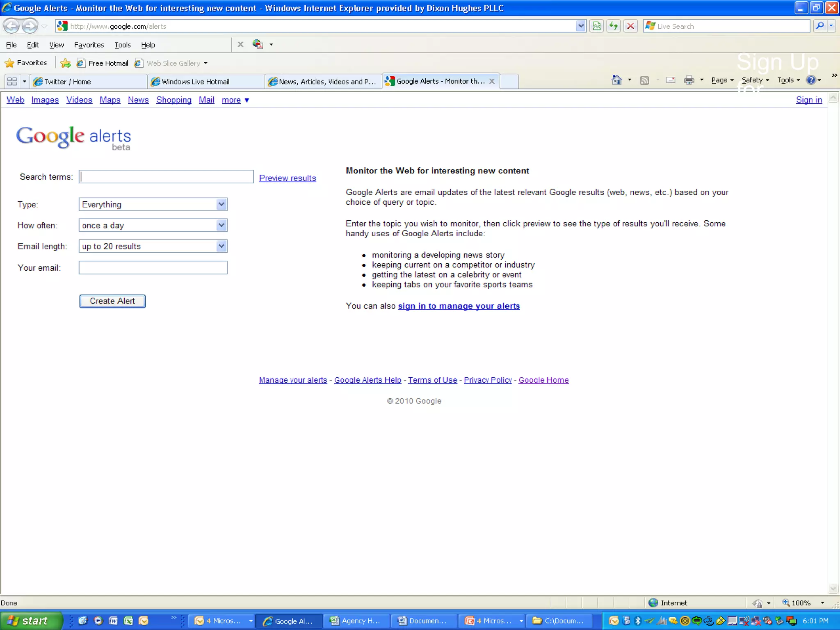Click the Print icon in command bar

coord(689,80)
